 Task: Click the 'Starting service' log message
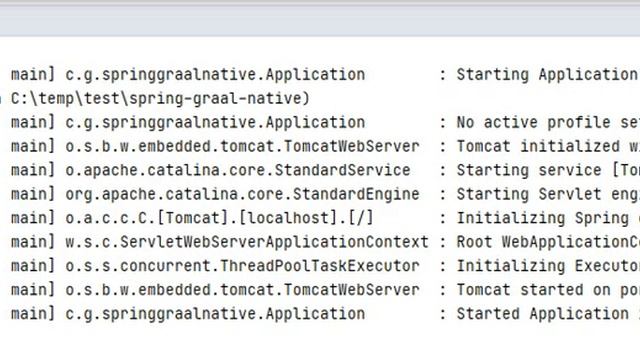pos(548,171)
